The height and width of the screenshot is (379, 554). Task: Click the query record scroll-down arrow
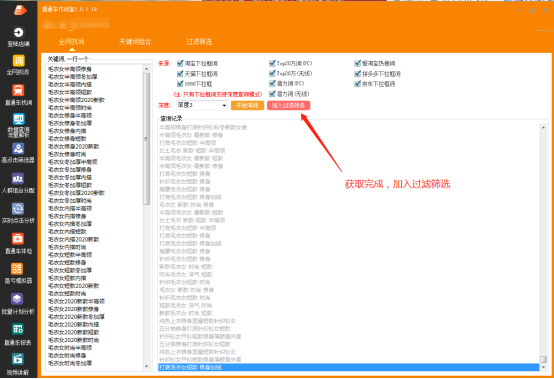tap(543, 367)
